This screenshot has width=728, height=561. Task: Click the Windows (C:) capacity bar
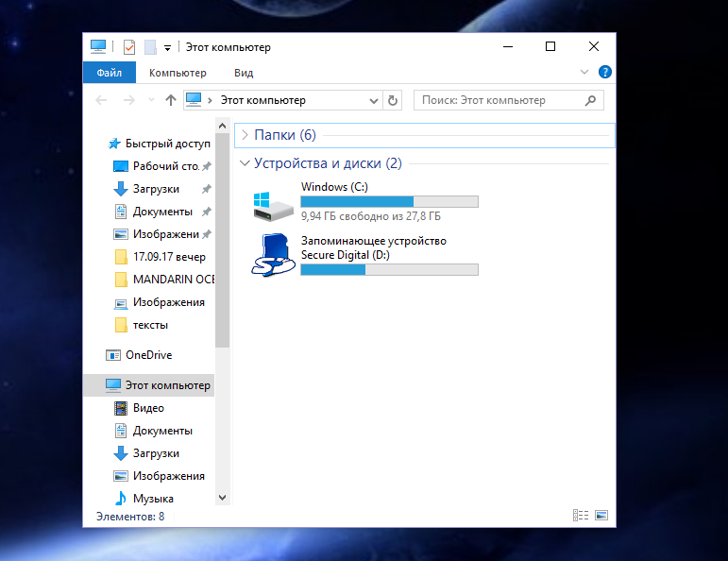pyautogui.click(x=390, y=201)
